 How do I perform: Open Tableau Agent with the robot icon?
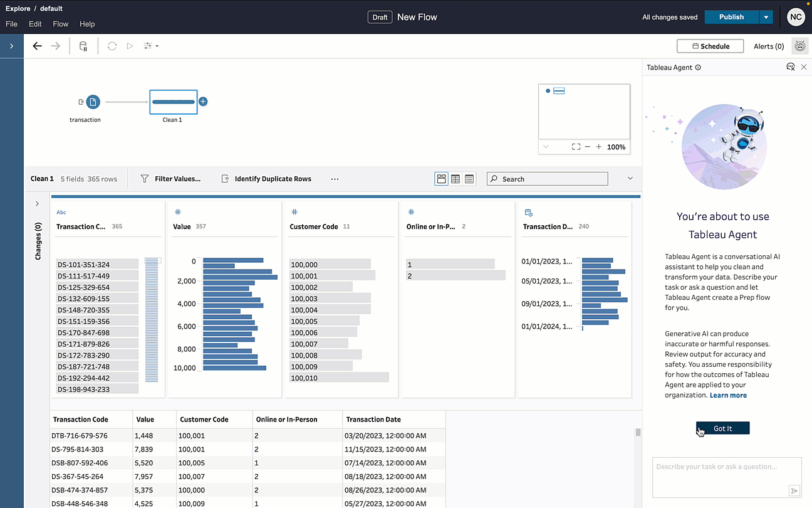point(799,45)
